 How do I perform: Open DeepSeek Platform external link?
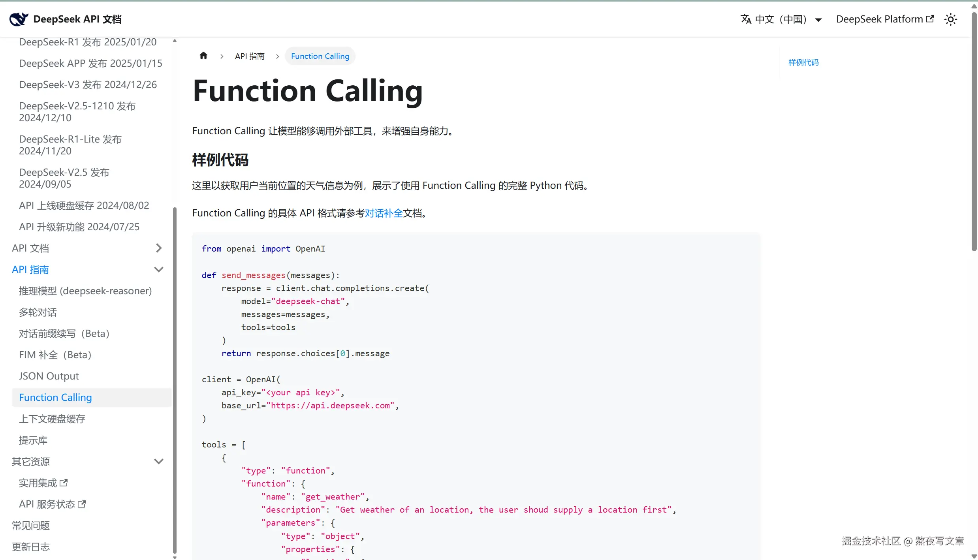[885, 19]
